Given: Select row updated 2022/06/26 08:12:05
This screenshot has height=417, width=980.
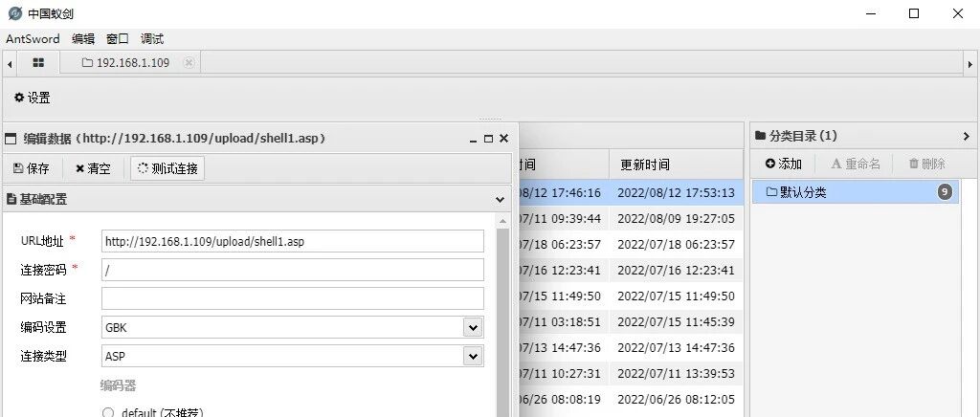Looking at the screenshot, I should [677, 400].
